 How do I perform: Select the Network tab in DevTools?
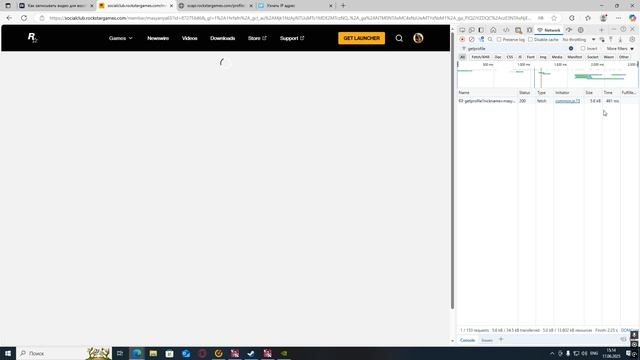[x=549, y=30]
